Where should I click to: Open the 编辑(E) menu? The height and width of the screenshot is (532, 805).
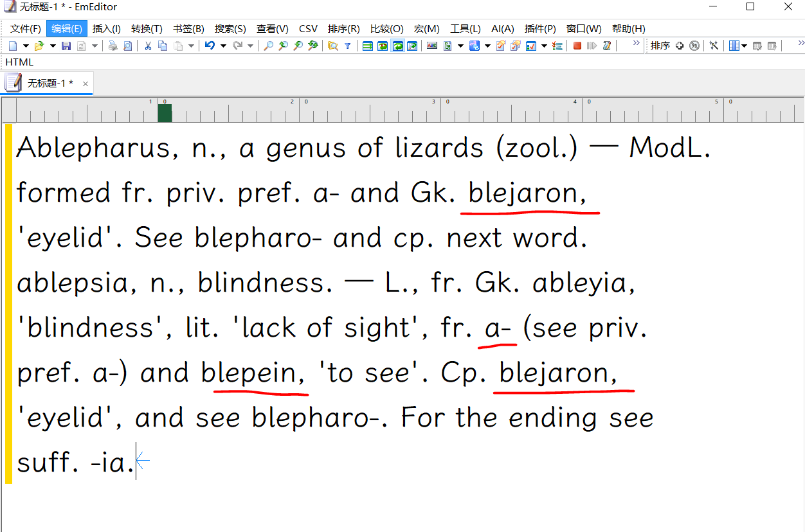click(x=67, y=28)
